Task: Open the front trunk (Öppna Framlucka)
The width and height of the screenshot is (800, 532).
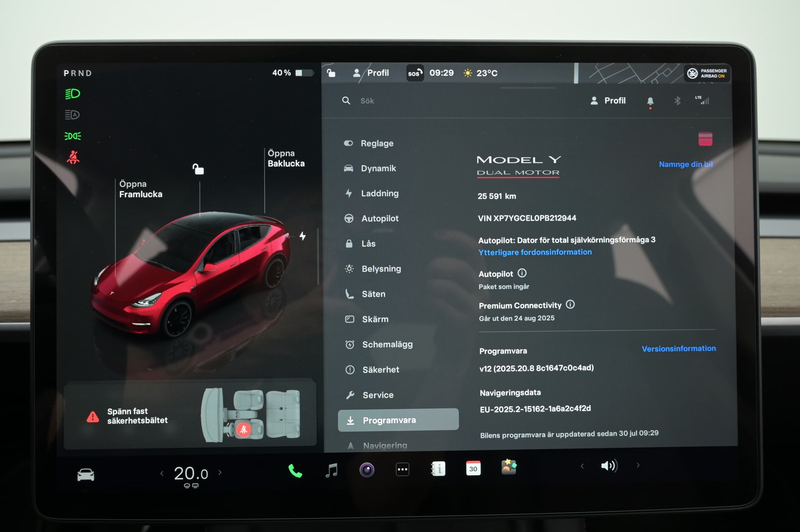Action: 140,189
